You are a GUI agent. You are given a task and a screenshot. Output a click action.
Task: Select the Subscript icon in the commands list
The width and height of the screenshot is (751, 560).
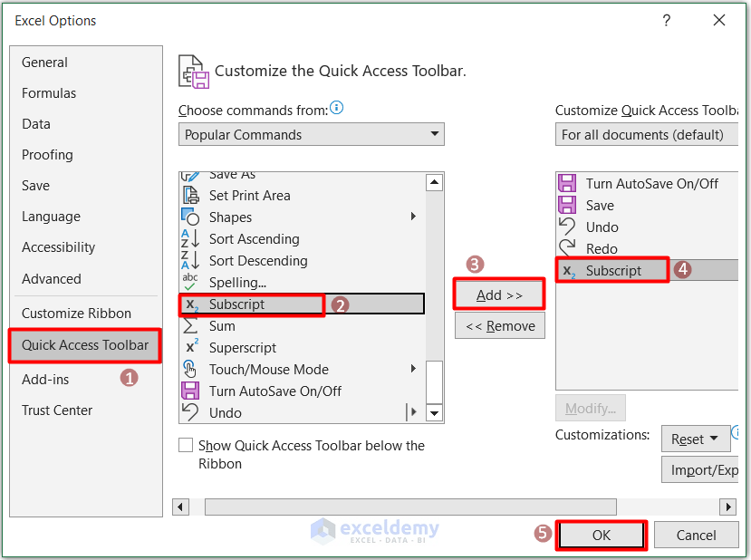pos(191,304)
